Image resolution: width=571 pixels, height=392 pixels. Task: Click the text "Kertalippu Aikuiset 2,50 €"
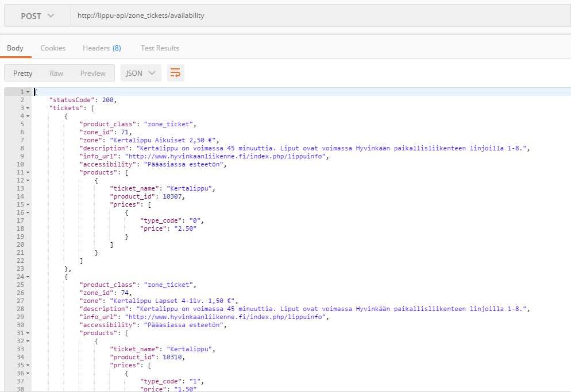[x=163, y=140]
